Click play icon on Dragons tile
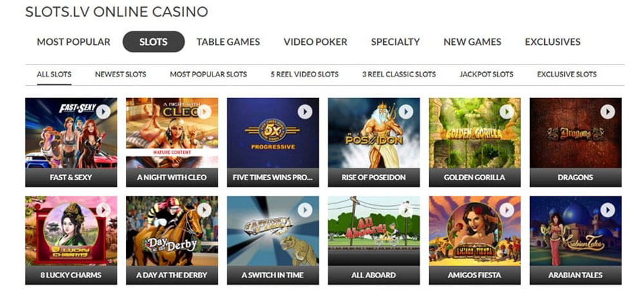The image size is (644, 290). pyautogui.click(x=607, y=111)
